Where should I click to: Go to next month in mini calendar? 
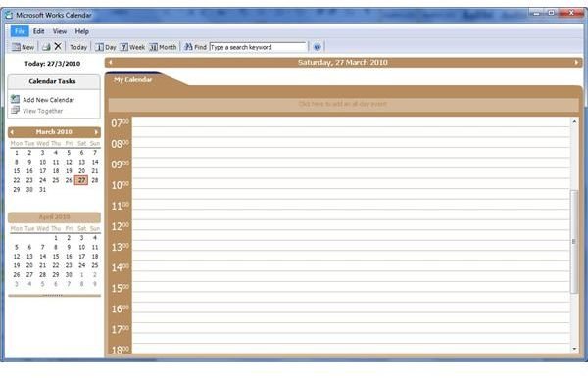(x=96, y=132)
